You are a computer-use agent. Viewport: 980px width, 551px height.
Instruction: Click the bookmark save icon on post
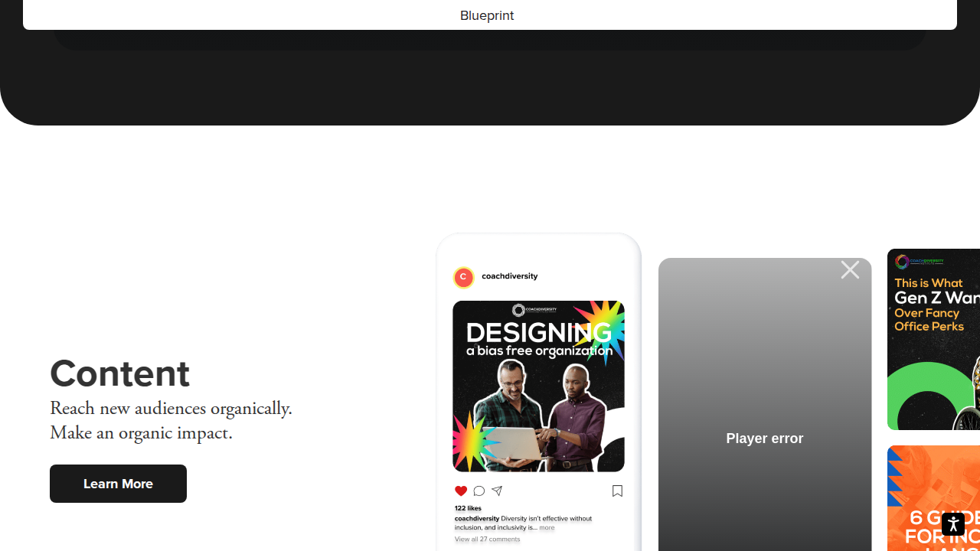click(x=617, y=491)
